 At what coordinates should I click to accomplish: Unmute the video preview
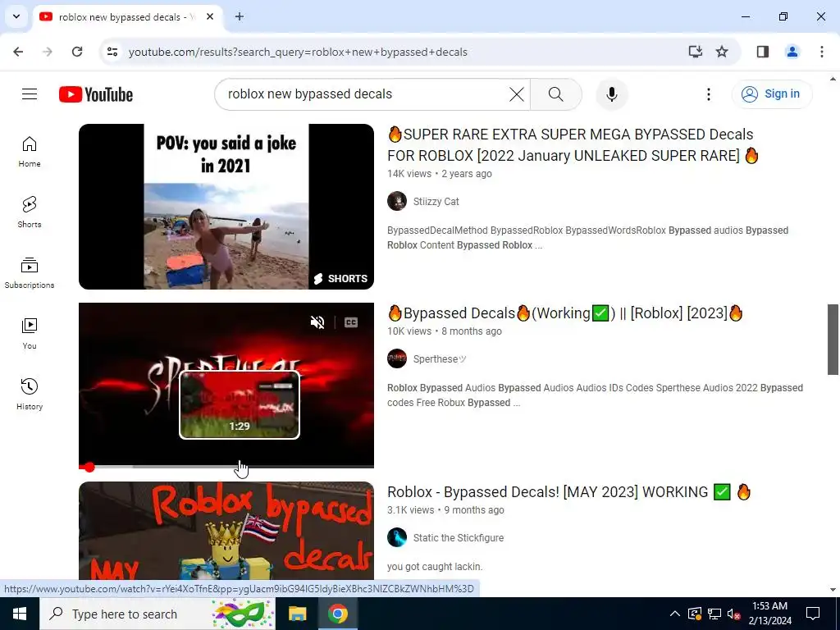pos(317,322)
